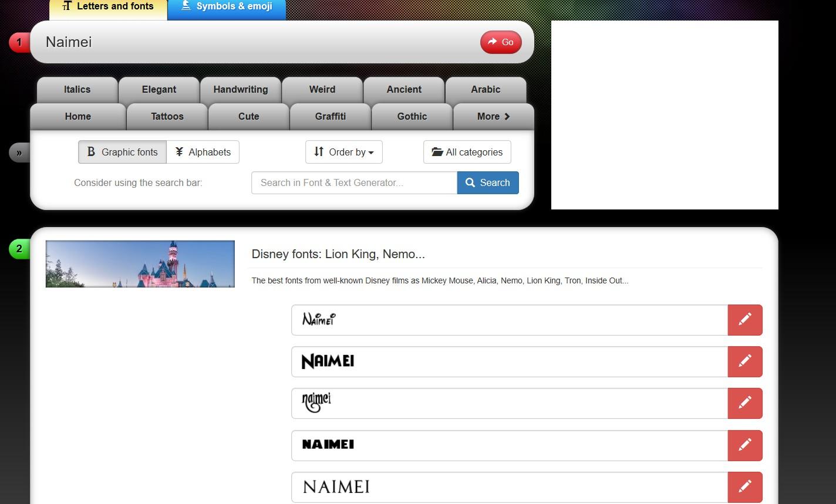The width and height of the screenshot is (836, 504).
Task: Open the Weird category
Action: pyautogui.click(x=322, y=90)
